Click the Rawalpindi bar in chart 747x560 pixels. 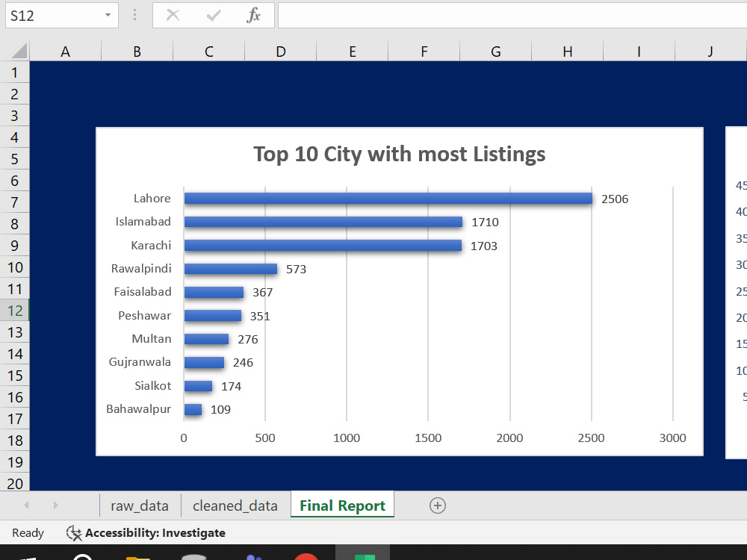point(231,269)
